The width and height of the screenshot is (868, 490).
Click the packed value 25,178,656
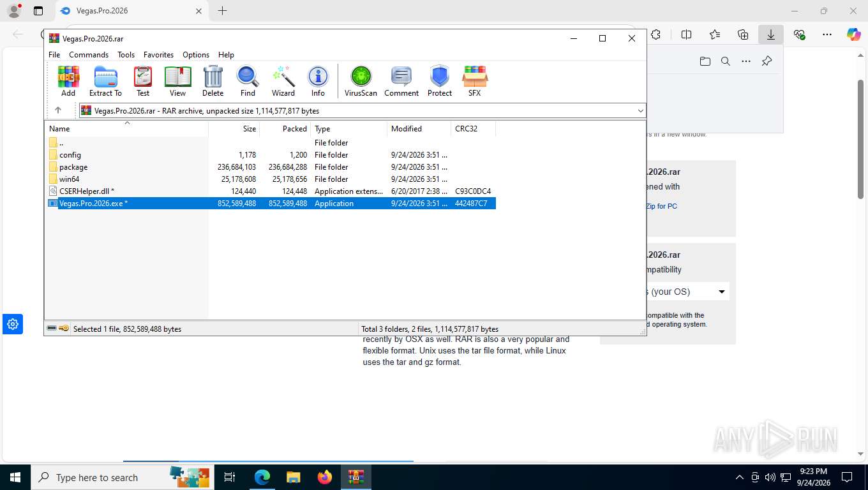(x=290, y=179)
